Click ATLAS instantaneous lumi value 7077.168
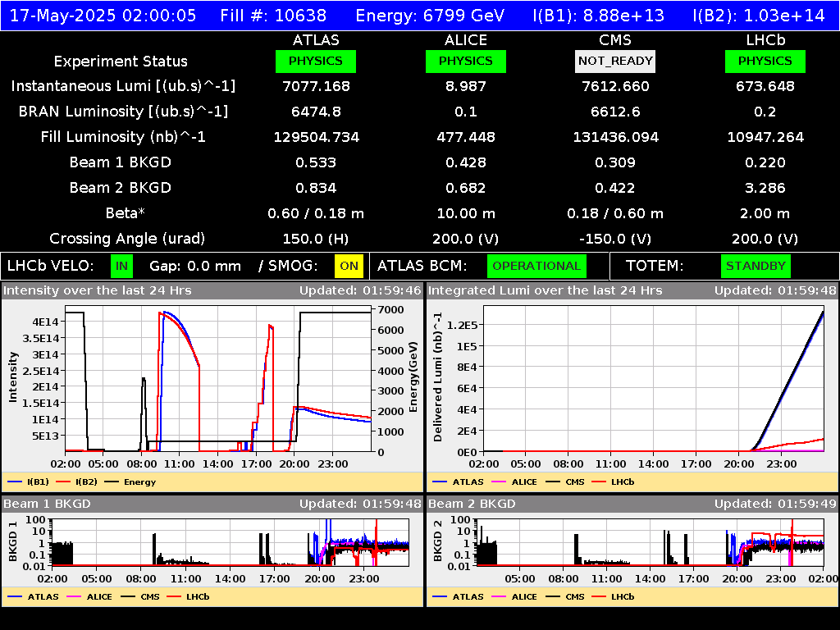The image size is (840, 630). [x=316, y=86]
